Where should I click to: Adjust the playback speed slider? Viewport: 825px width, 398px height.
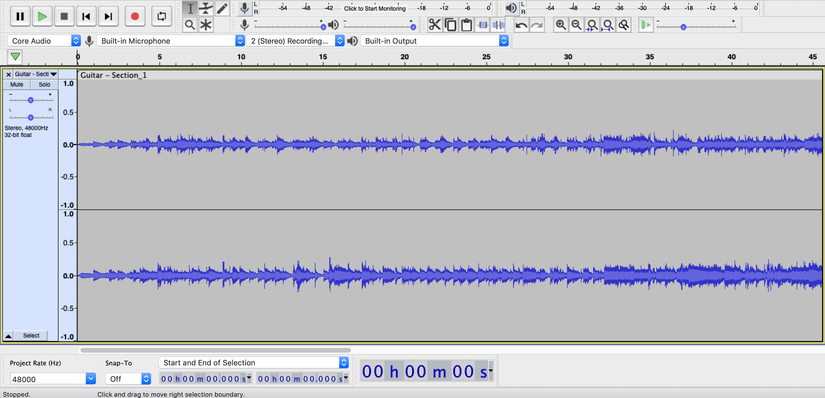pos(696,25)
